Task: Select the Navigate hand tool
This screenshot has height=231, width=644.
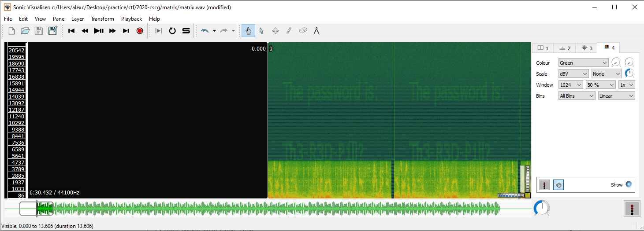Action: point(248,31)
